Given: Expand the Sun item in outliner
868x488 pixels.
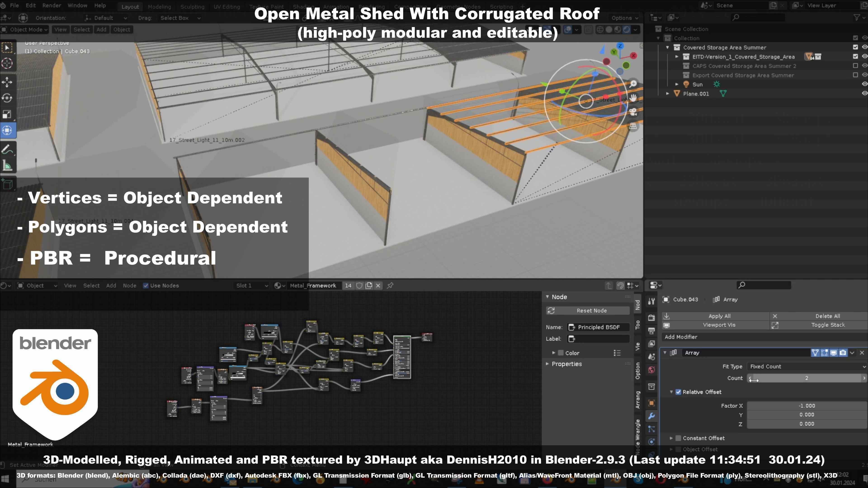Looking at the screenshot, I should tap(677, 84).
